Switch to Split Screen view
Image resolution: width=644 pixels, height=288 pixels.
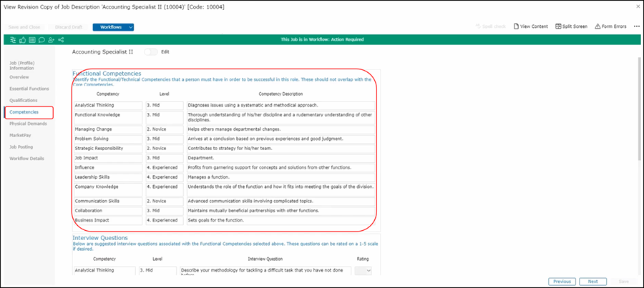pos(570,26)
